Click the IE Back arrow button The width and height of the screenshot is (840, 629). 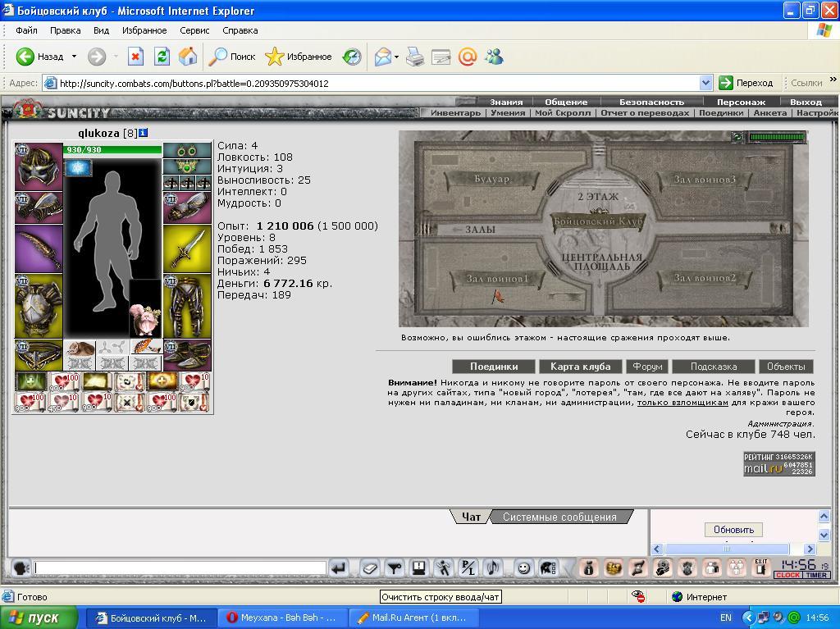pyautogui.click(x=25, y=57)
